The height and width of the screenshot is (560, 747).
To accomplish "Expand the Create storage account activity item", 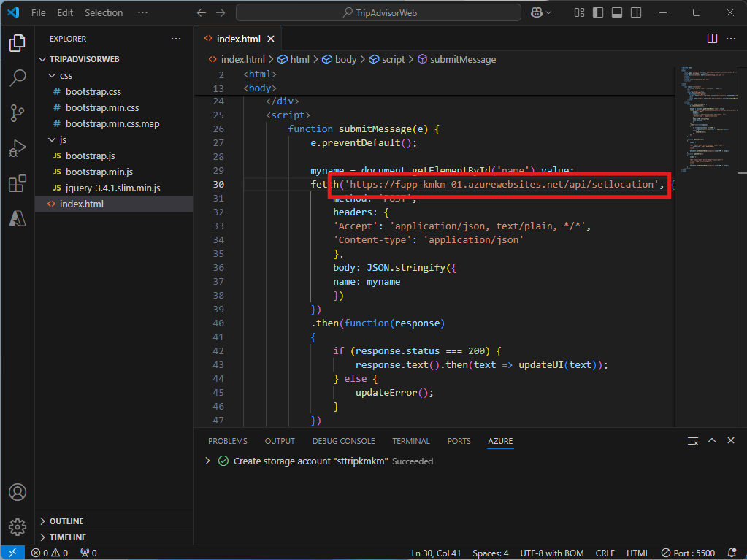I will [x=207, y=461].
